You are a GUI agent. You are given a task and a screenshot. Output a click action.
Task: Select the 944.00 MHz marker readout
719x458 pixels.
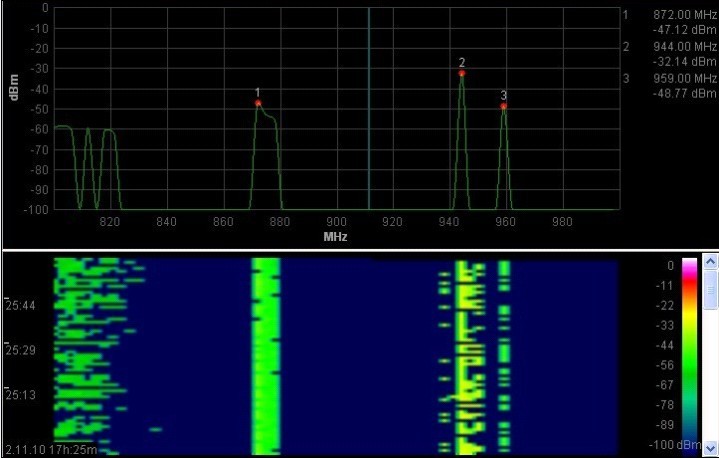click(685, 46)
